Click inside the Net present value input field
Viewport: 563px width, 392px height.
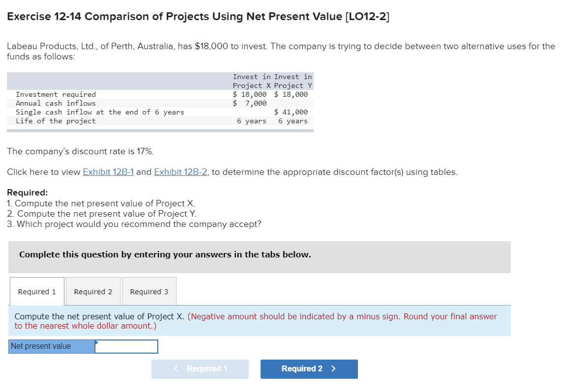pyautogui.click(x=127, y=346)
